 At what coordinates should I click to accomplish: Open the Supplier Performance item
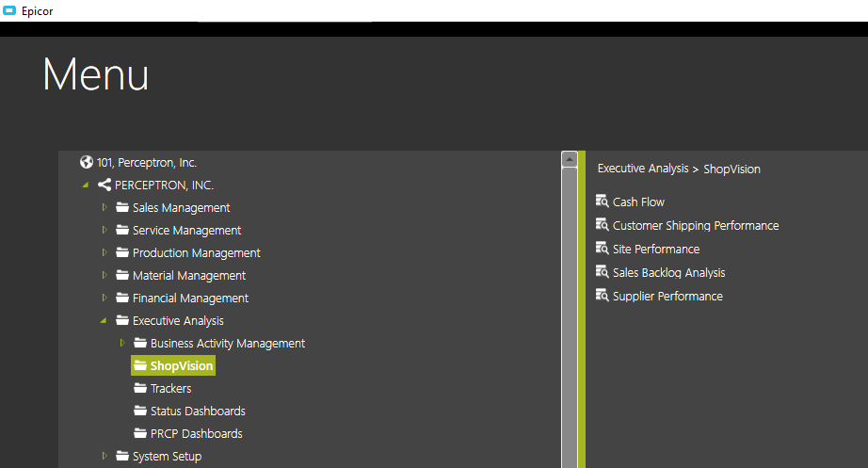pos(667,297)
